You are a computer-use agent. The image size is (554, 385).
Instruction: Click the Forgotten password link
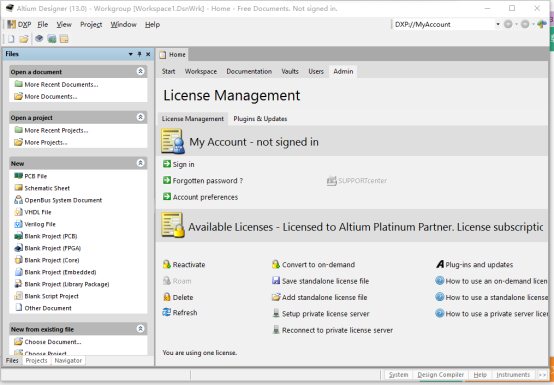(208, 180)
